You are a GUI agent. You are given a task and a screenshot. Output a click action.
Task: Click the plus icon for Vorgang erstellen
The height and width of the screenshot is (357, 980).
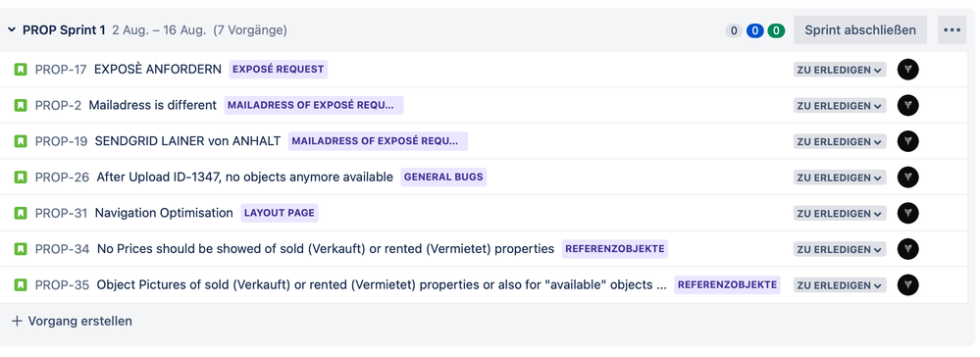pyautogui.click(x=17, y=322)
